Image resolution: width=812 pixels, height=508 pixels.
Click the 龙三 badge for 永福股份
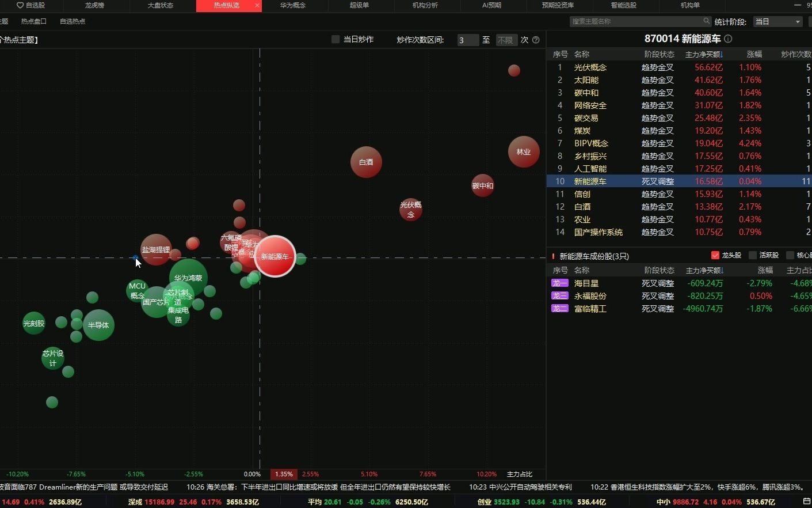560,296
